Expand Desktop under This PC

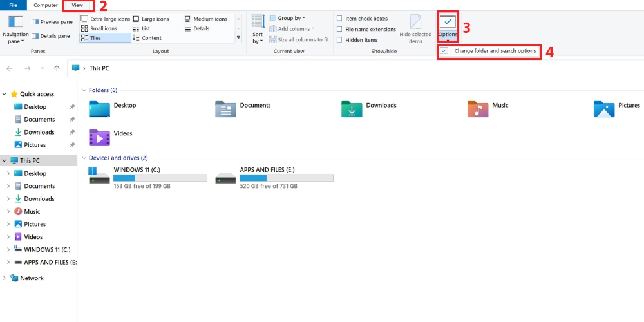(x=8, y=174)
